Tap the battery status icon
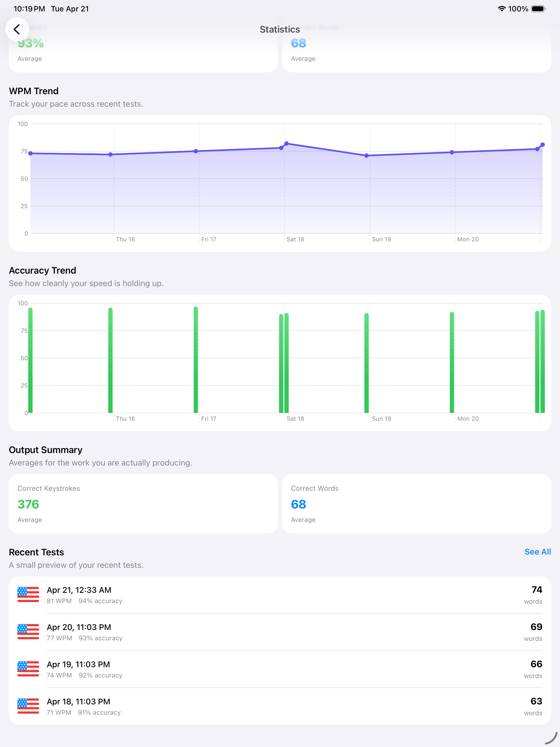Image resolution: width=560 pixels, height=747 pixels. pos(538,9)
